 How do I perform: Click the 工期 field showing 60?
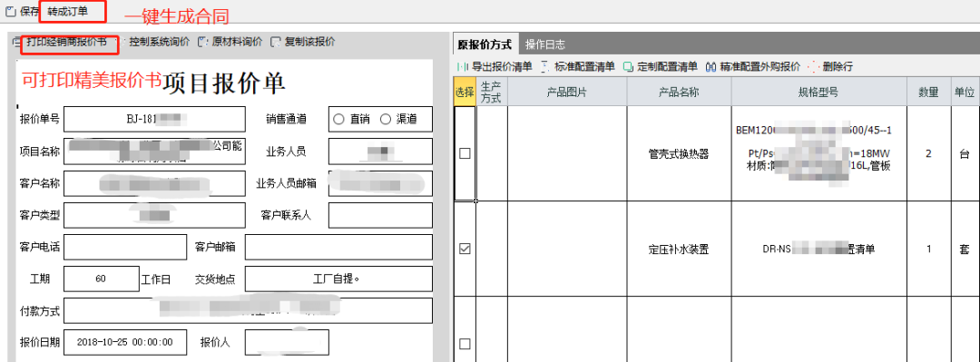pos(102,279)
